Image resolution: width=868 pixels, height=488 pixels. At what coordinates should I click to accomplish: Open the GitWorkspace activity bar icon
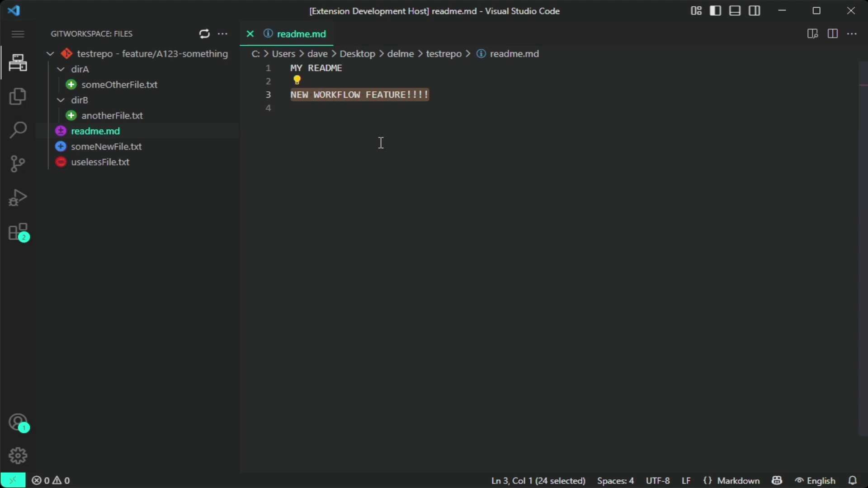pos(18,62)
